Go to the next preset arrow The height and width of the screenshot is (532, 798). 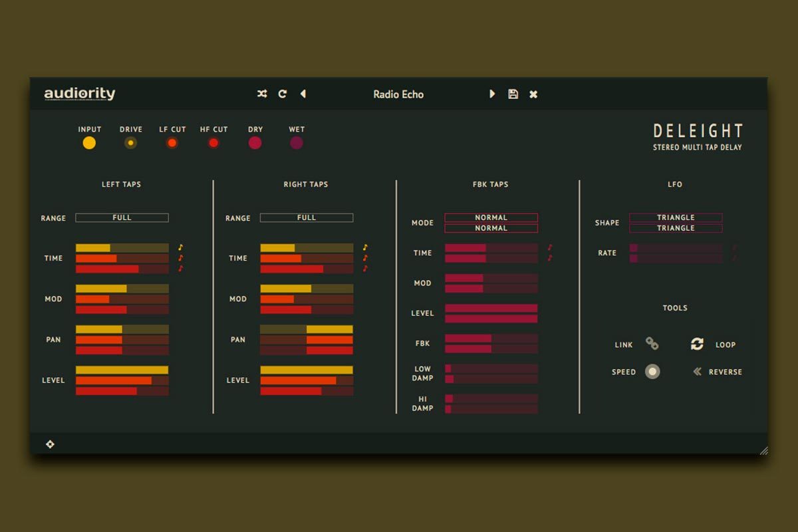coord(492,94)
